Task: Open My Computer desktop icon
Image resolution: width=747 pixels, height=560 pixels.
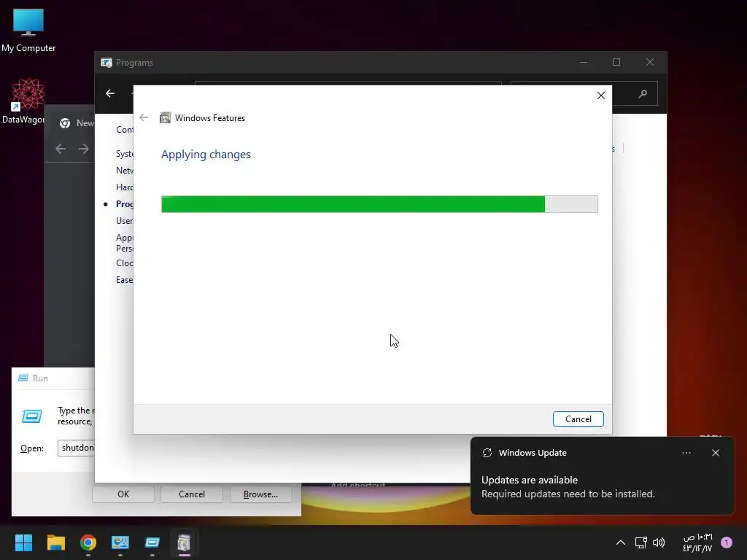Action: [x=28, y=29]
